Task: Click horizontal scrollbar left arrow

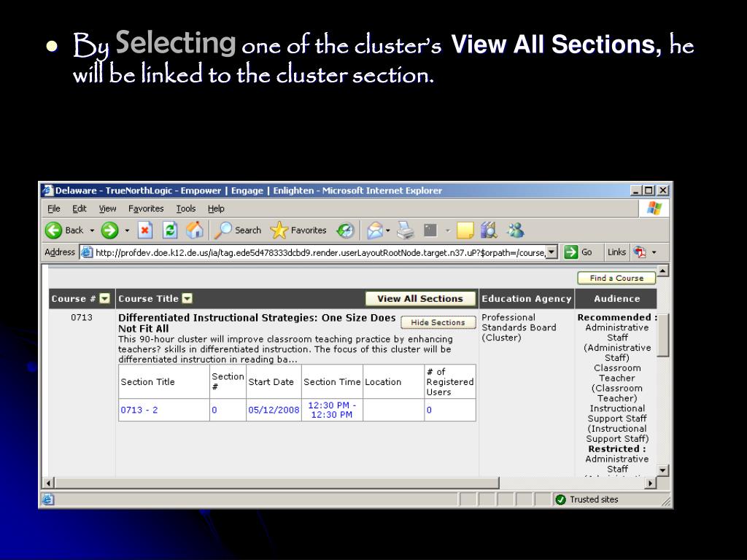Action: tap(48, 483)
